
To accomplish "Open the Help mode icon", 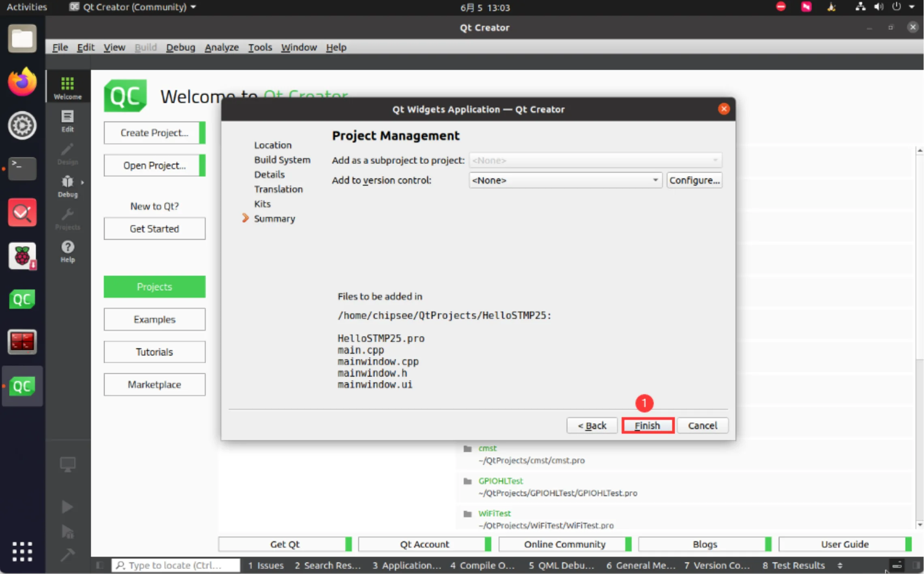I will coord(68,251).
